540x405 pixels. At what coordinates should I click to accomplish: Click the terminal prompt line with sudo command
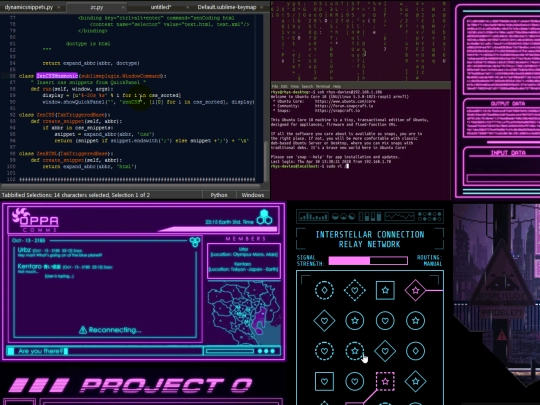[310, 166]
